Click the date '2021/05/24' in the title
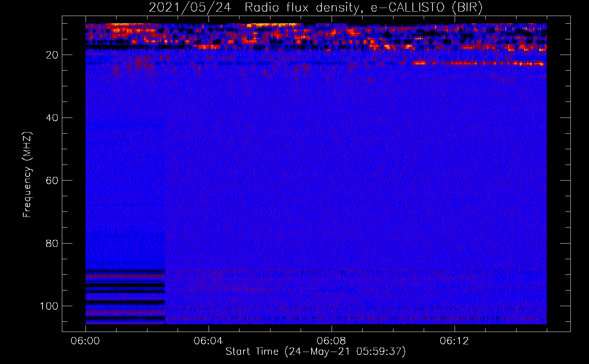This screenshot has width=589, height=364. tap(190, 8)
